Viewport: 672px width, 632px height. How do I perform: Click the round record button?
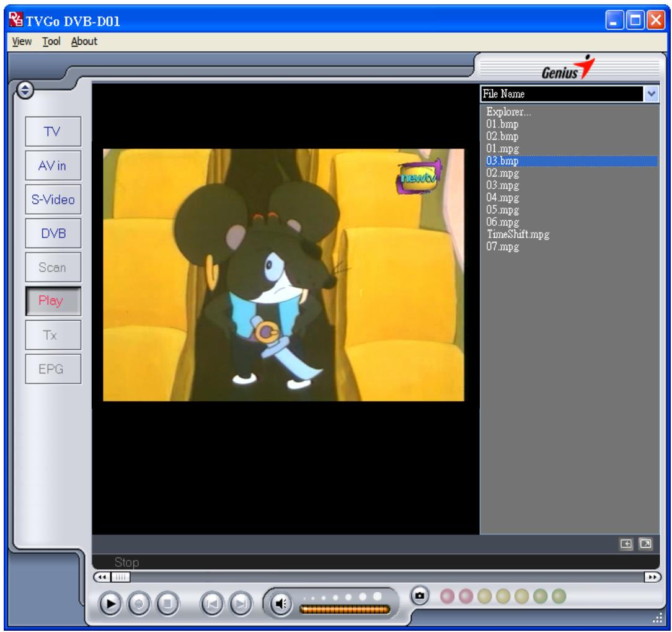(x=139, y=603)
